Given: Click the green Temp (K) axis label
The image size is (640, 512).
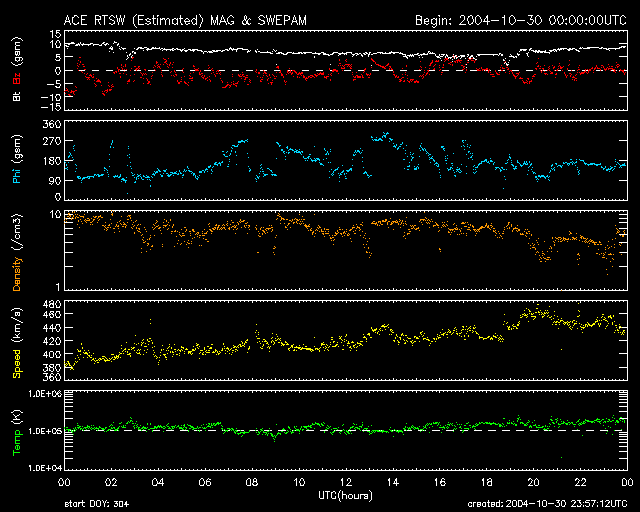Looking at the screenshot, I should coord(16,430).
